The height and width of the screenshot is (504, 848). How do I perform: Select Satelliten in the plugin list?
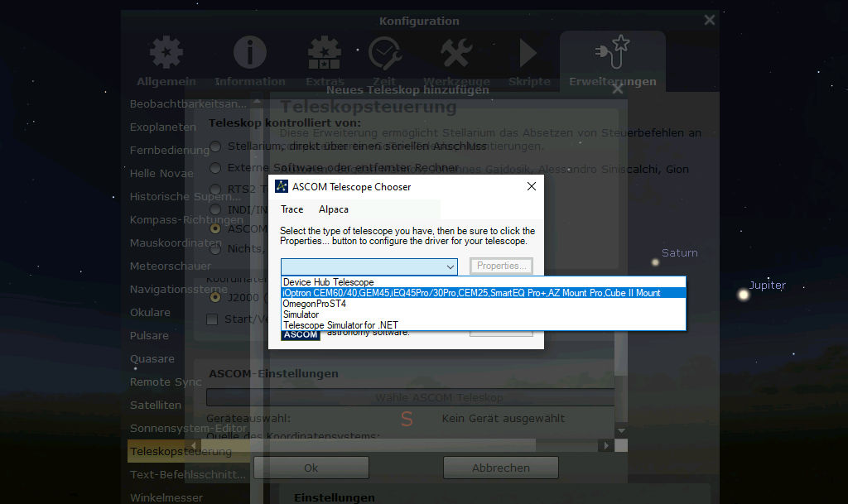155,406
